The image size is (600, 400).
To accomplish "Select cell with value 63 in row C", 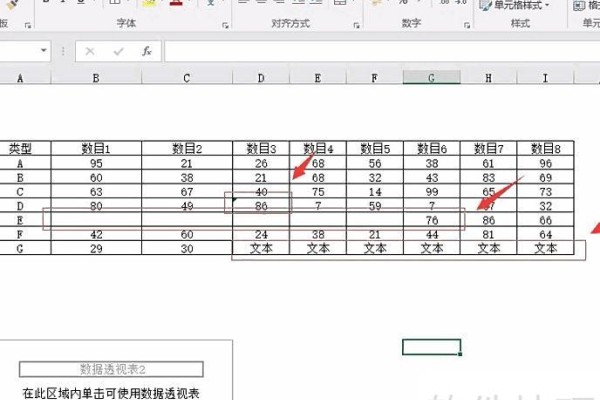I will coord(96,192).
